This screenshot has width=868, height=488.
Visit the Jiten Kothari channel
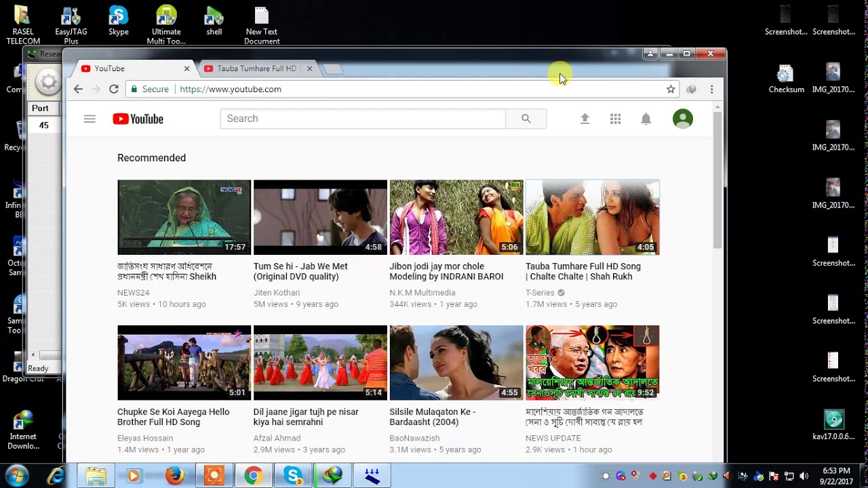point(277,293)
